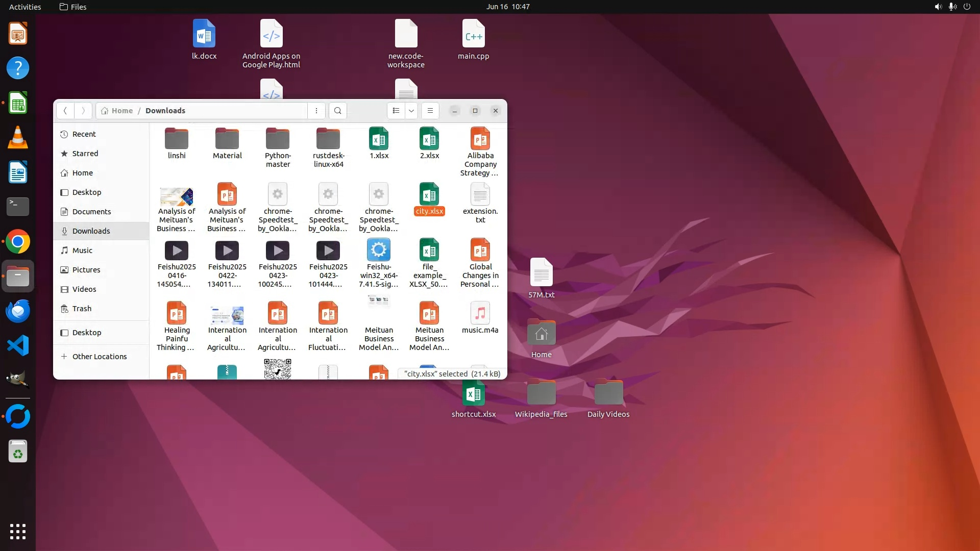The height and width of the screenshot is (551, 980).
Task: Open Trash in the sidebar
Action: pyautogui.click(x=82, y=309)
